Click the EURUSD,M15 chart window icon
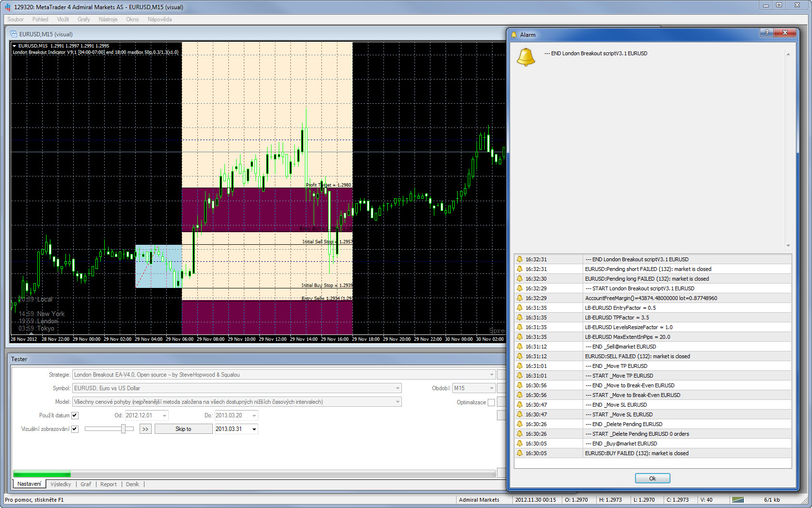 click(x=14, y=34)
